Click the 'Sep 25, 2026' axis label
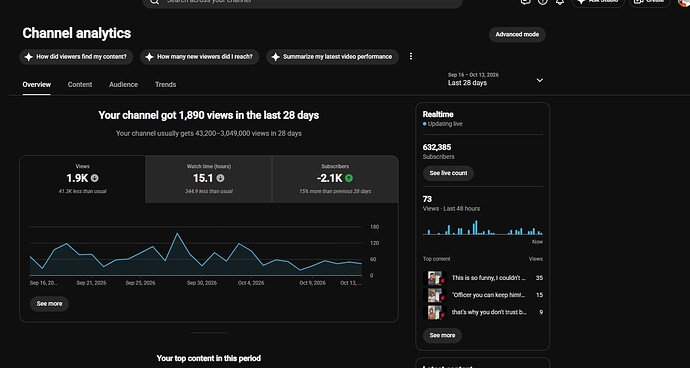This screenshot has width=690, height=368. coord(140,283)
